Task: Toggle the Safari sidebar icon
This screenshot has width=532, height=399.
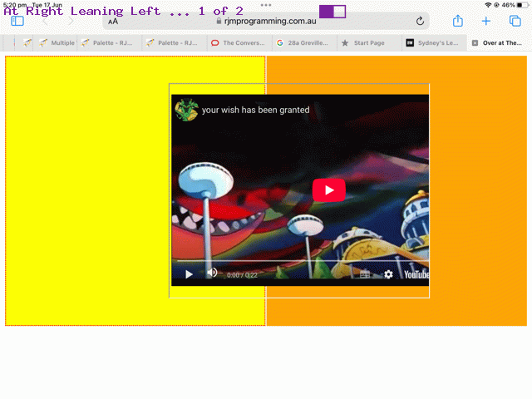Action: 17,22
